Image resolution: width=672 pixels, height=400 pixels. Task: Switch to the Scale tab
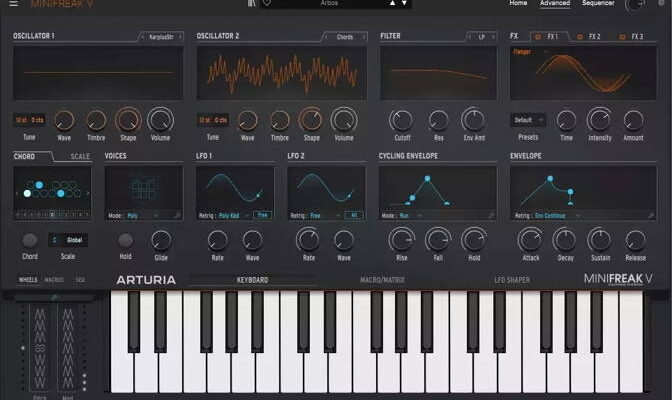pyautogui.click(x=79, y=157)
